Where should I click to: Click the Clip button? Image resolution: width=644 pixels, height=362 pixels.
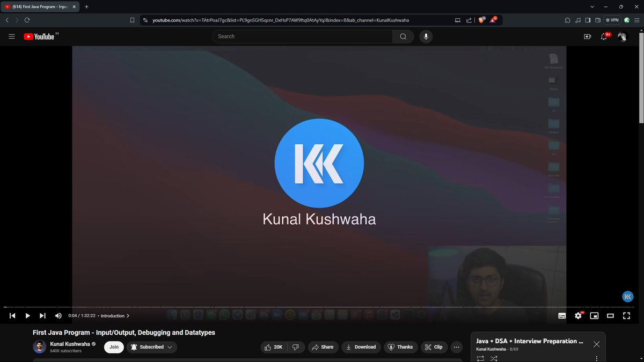(434, 347)
